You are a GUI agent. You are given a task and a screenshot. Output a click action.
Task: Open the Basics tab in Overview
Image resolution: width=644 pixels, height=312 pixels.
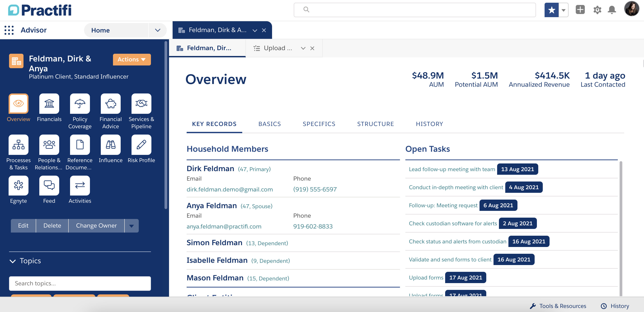[x=270, y=124]
